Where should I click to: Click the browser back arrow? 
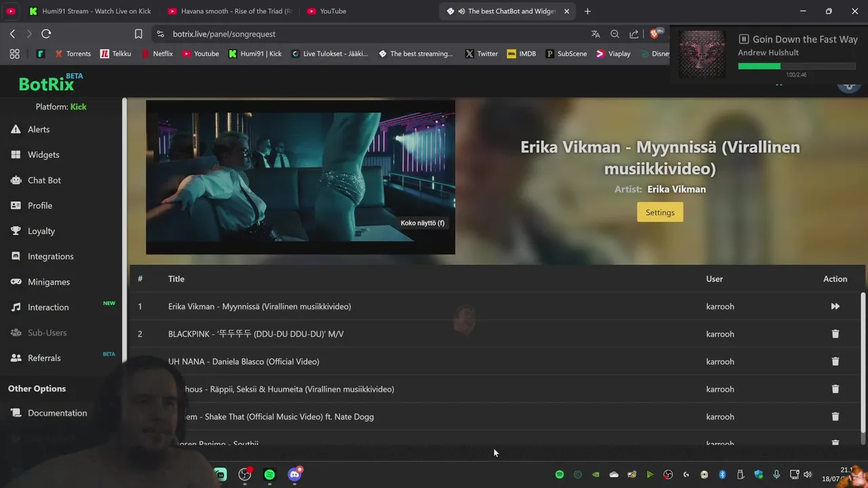tap(12, 34)
